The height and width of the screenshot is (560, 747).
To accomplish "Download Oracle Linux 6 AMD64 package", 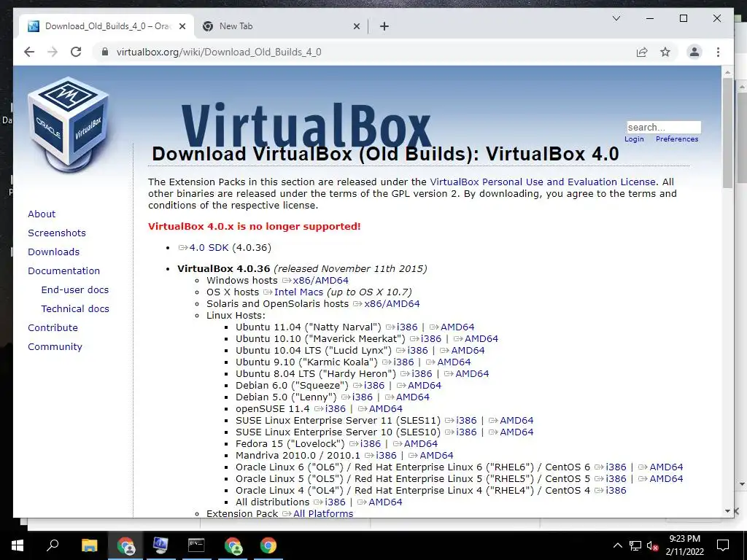I will click(666, 467).
